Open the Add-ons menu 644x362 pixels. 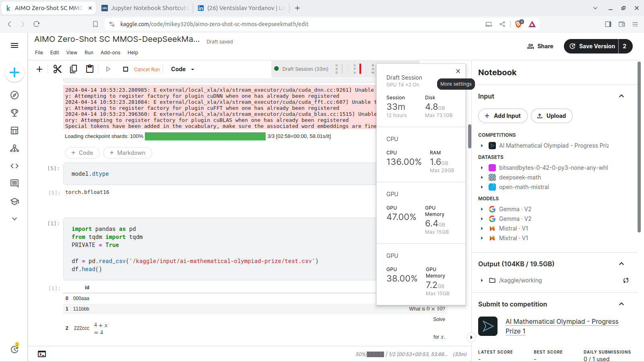click(110, 53)
